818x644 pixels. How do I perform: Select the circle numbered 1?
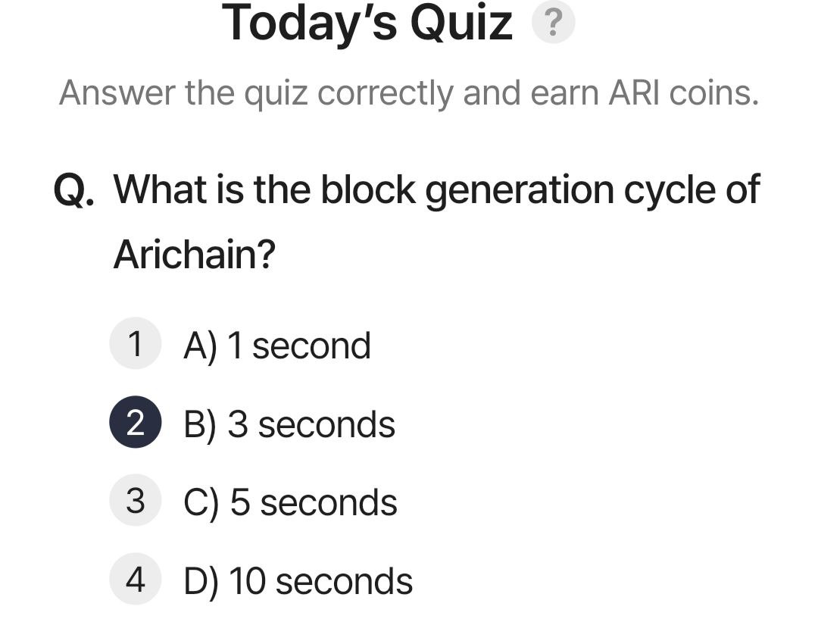(x=135, y=343)
